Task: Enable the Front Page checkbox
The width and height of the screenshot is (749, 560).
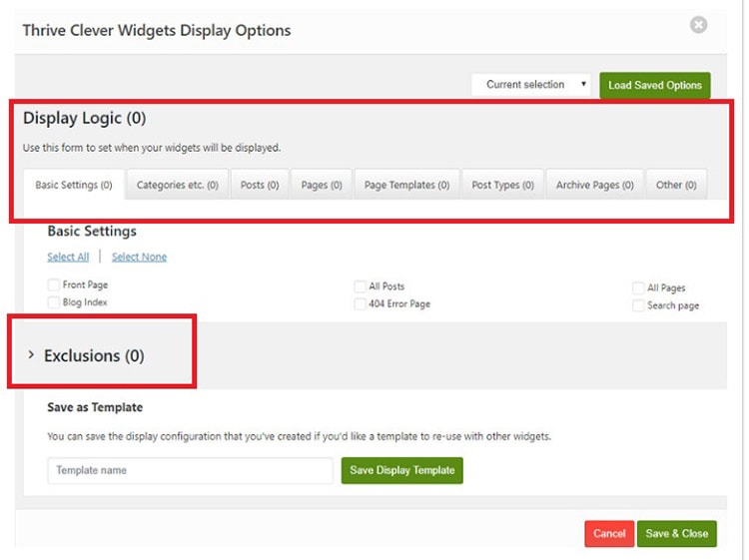Action: tap(54, 285)
